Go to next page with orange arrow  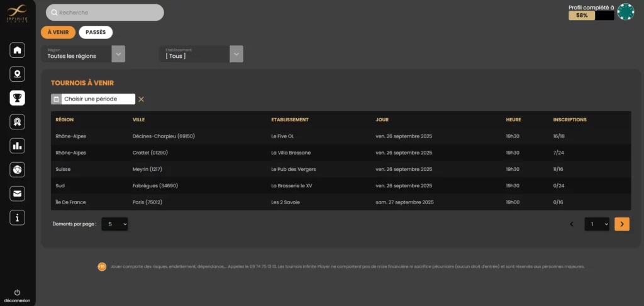click(x=622, y=224)
